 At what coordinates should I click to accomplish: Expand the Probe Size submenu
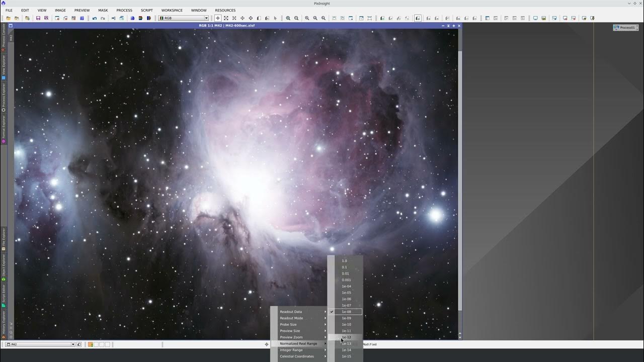[299, 324]
